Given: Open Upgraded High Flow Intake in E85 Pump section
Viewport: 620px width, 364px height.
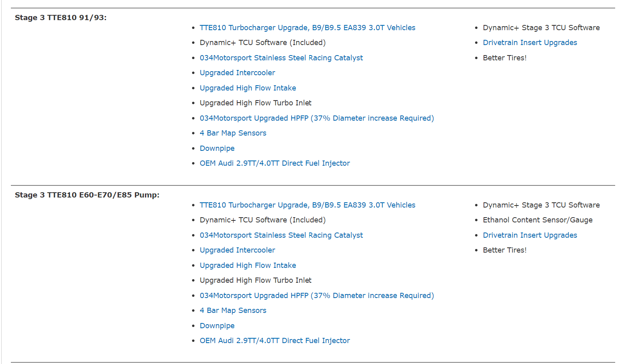Looking at the screenshot, I should (248, 265).
